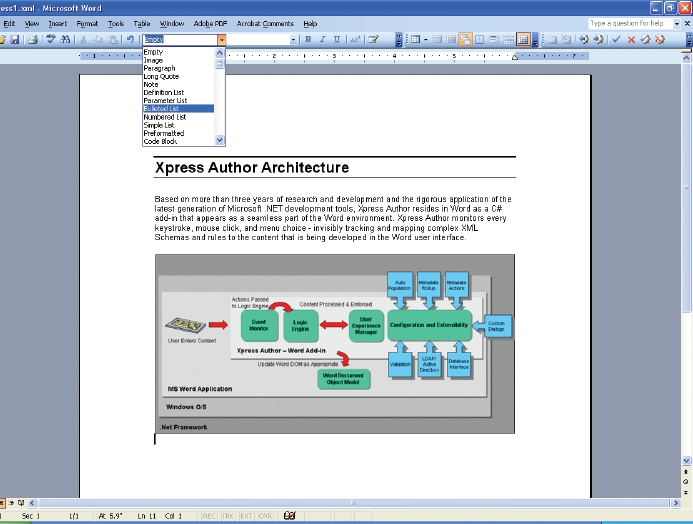The image size is (693, 524).
Task: Select Paragraph in style list
Action: point(179,68)
